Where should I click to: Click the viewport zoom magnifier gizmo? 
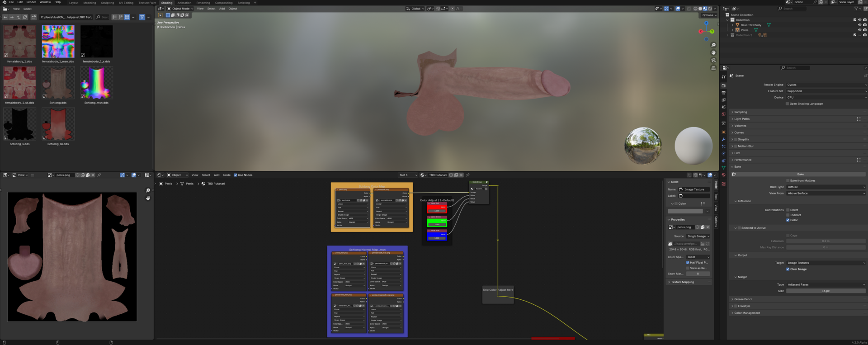tap(713, 45)
